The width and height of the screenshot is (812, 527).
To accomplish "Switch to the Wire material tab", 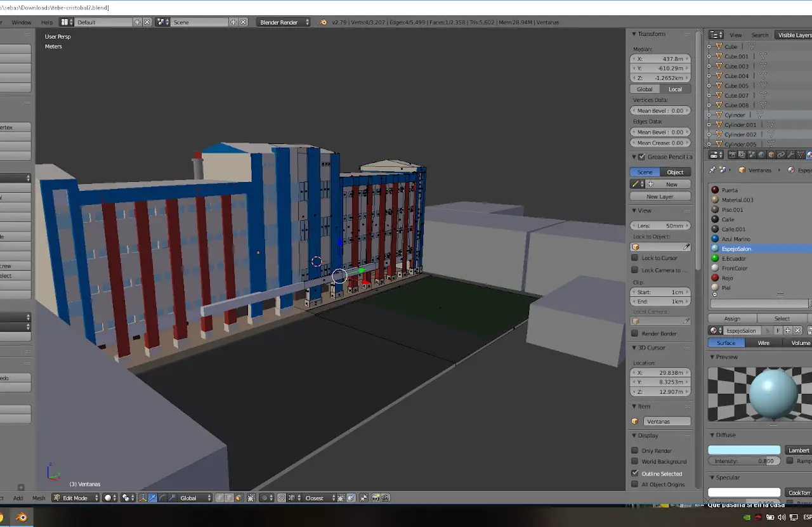I will 763,343.
